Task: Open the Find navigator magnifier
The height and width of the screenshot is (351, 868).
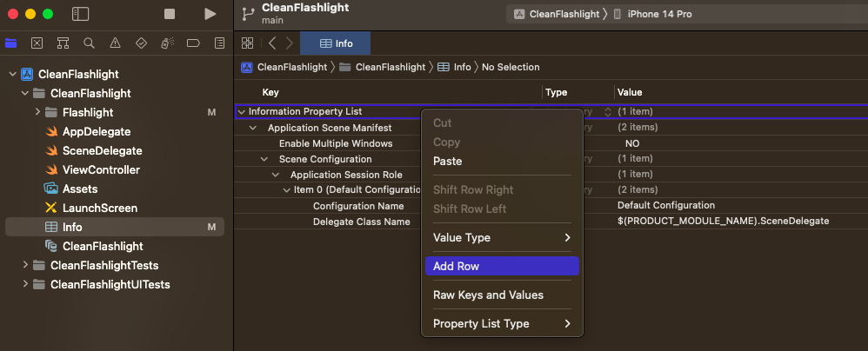Action: click(x=89, y=43)
